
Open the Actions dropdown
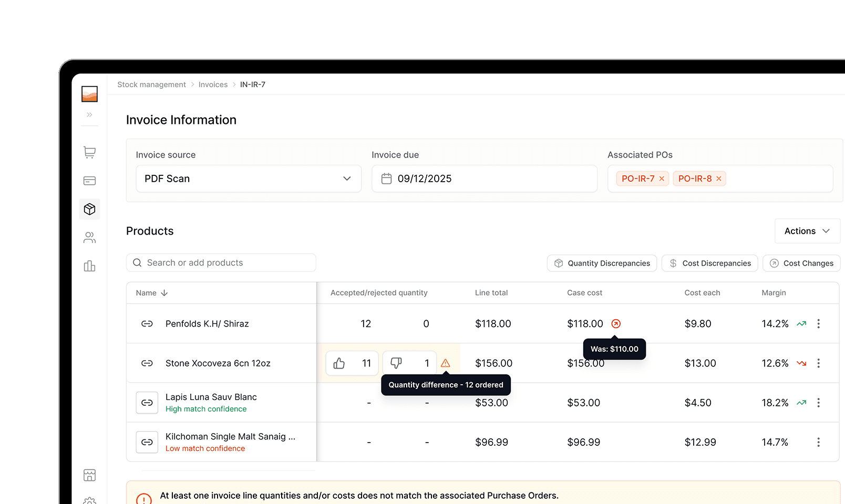point(807,231)
